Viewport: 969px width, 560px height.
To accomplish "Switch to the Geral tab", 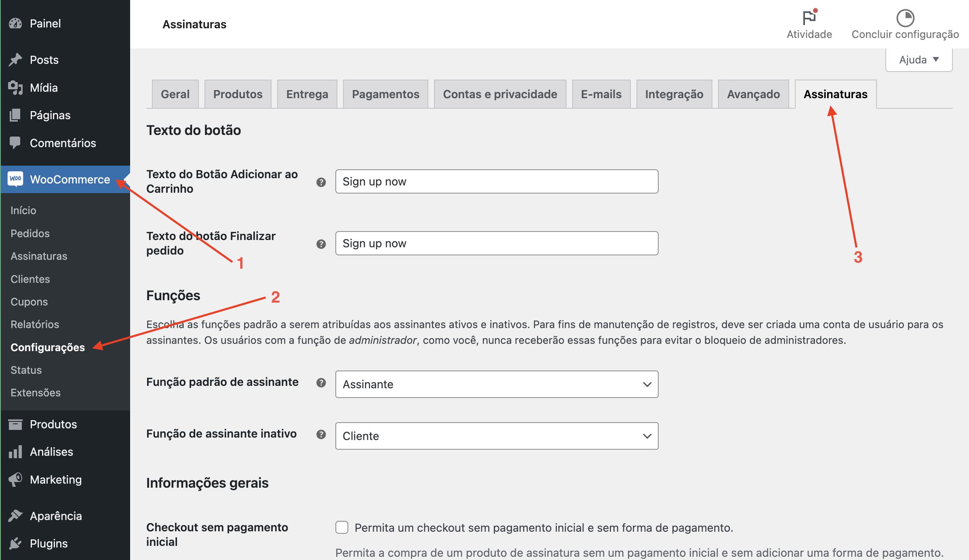I will (175, 94).
